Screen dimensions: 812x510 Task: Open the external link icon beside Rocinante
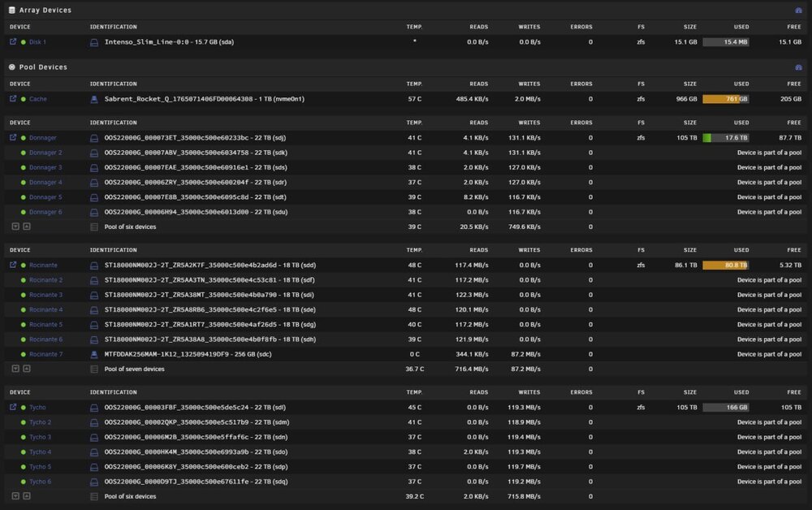click(13, 265)
